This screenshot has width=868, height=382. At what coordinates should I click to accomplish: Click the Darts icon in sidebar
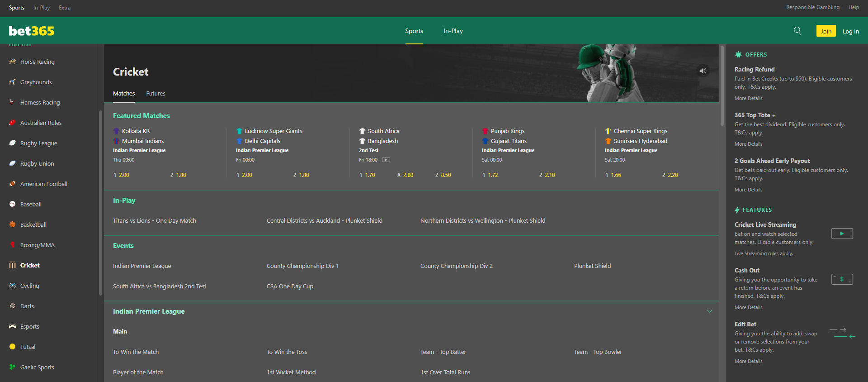(x=12, y=306)
